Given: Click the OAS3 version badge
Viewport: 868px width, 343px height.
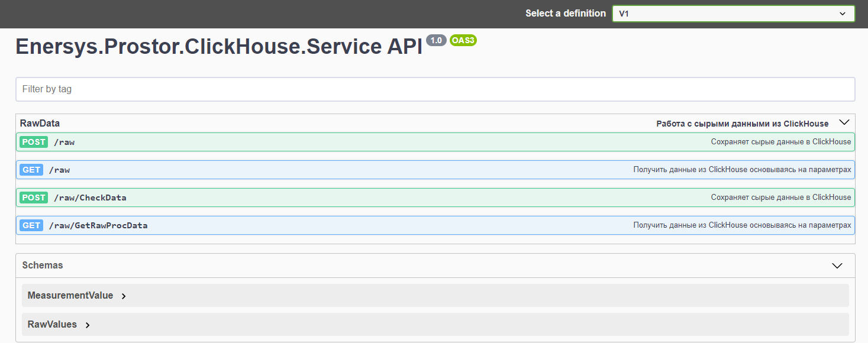Looking at the screenshot, I should 463,40.
